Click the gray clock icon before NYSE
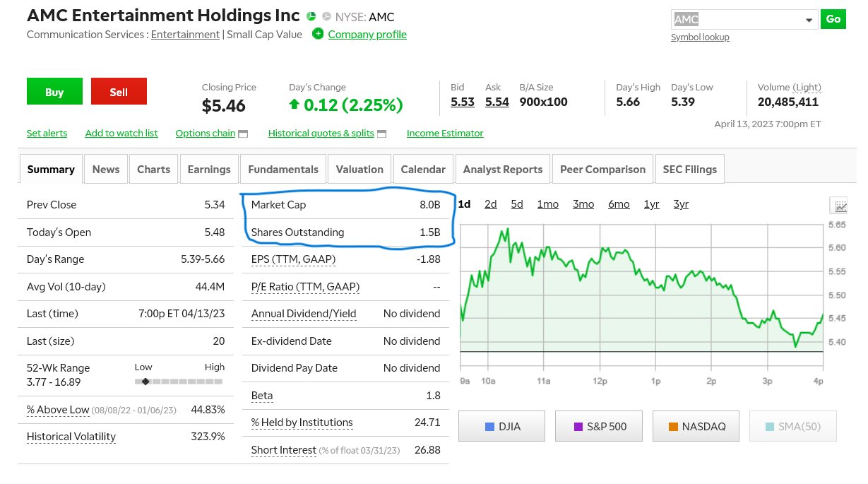The height and width of the screenshot is (484, 868). coord(326,16)
